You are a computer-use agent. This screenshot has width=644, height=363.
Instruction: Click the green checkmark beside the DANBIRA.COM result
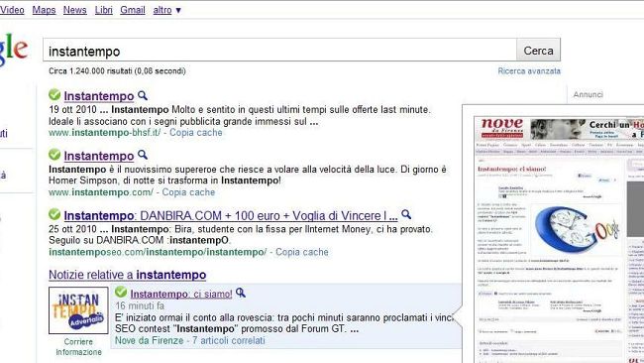(54, 214)
